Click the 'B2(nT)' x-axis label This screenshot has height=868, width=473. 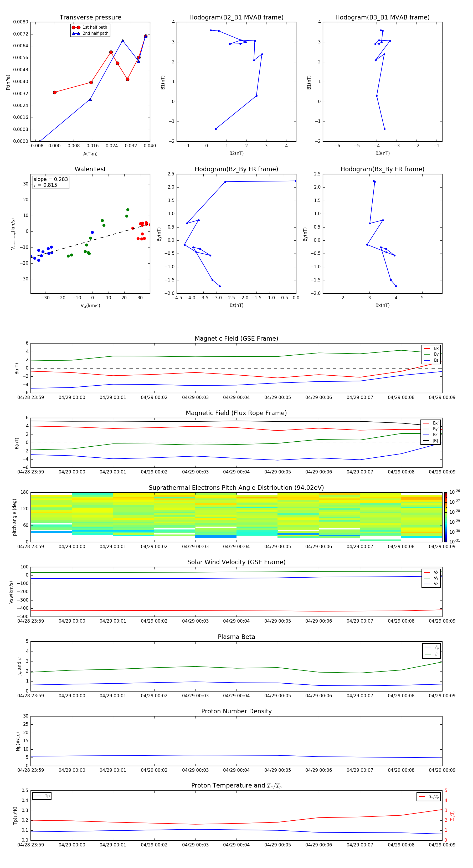coord(236,153)
